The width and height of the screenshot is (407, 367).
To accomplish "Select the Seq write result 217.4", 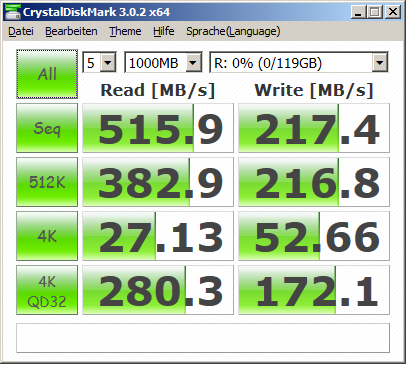I will 314,128.
